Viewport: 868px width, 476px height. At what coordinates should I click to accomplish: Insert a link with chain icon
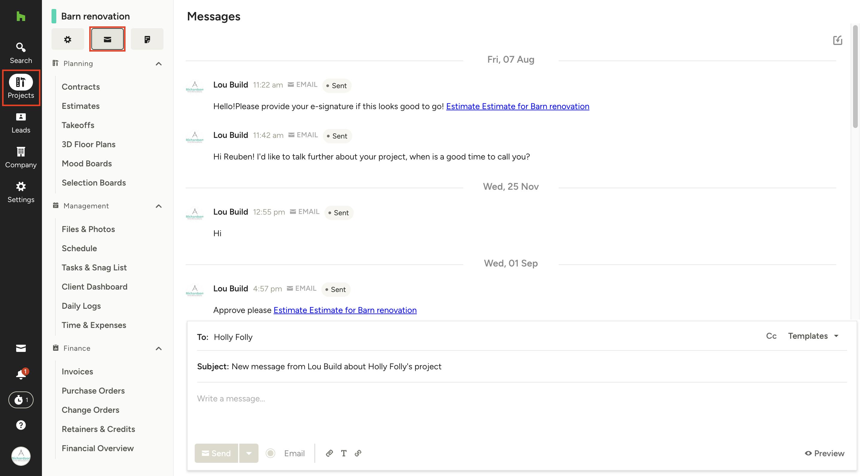click(358, 453)
